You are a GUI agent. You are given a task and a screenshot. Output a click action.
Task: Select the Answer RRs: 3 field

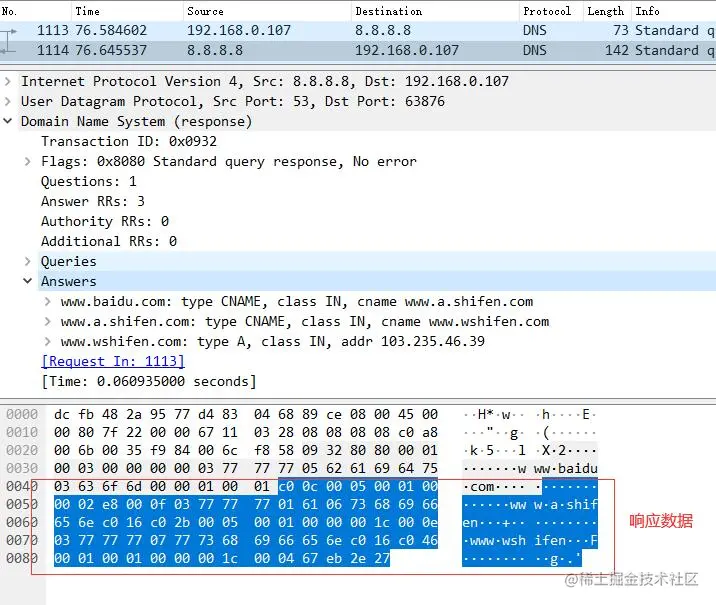[x=93, y=201]
